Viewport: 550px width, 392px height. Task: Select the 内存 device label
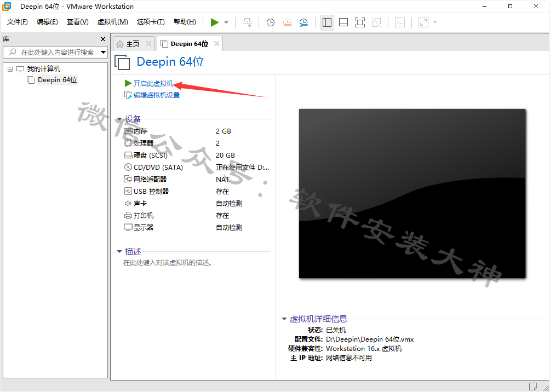click(x=140, y=131)
